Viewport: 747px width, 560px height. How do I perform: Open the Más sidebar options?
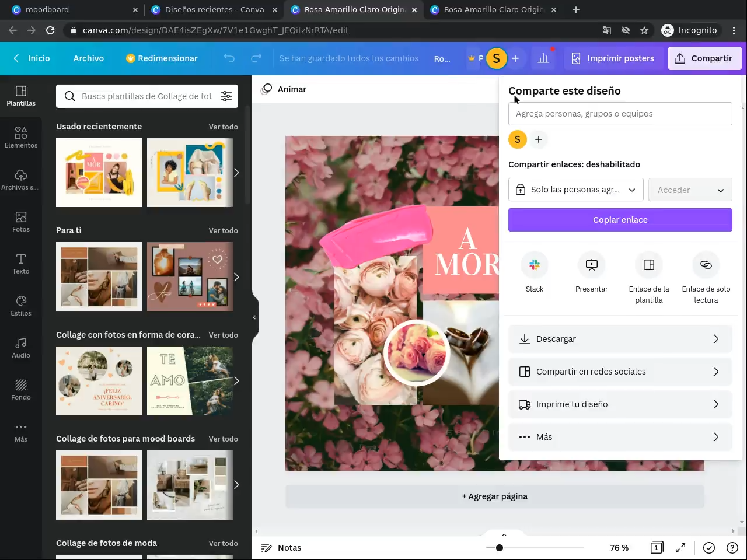click(21, 432)
